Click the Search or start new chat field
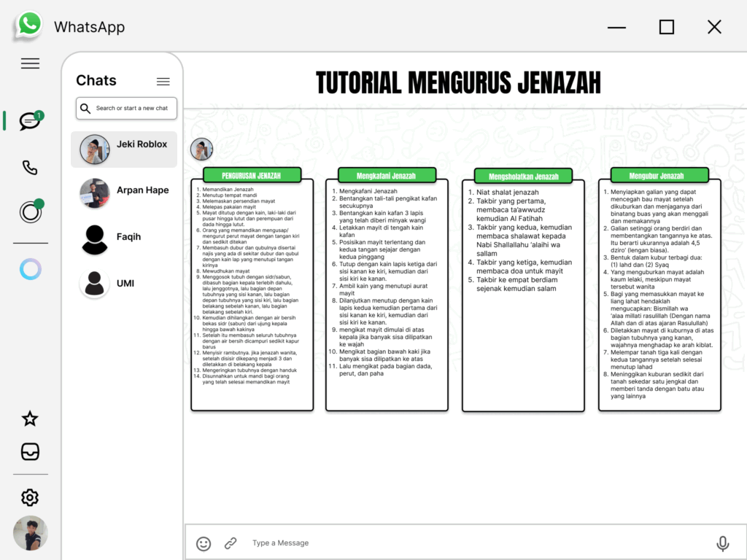The width and height of the screenshot is (747, 560). [x=127, y=109]
